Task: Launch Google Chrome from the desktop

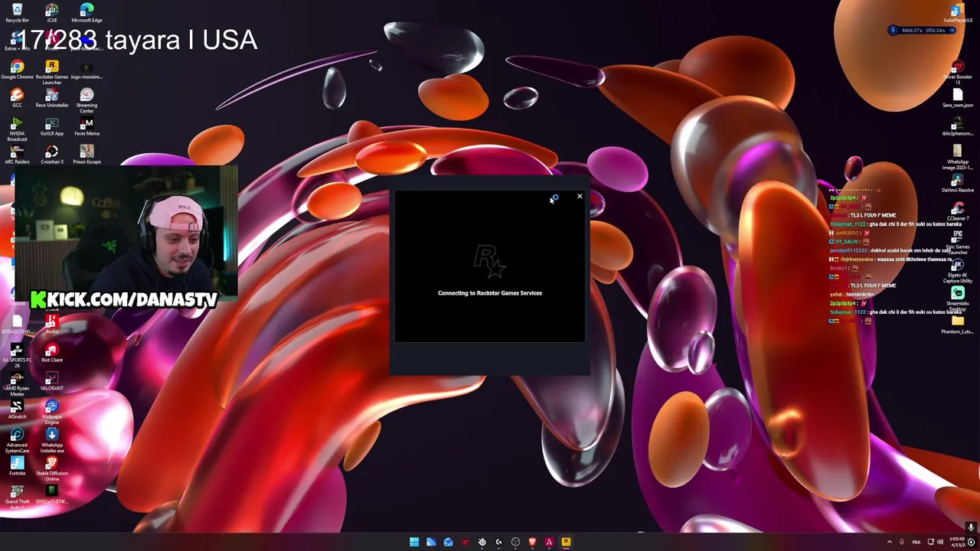Action: point(17,70)
